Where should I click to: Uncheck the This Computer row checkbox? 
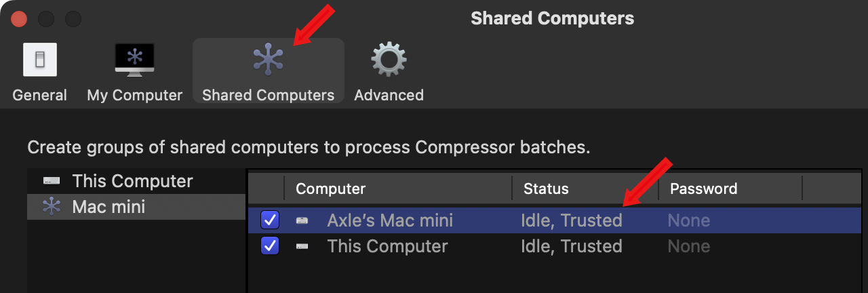point(270,246)
